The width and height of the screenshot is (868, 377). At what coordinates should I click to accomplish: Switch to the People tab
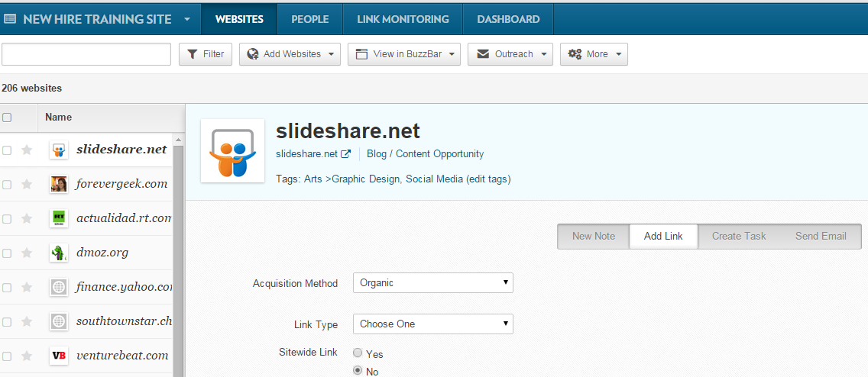310,19
